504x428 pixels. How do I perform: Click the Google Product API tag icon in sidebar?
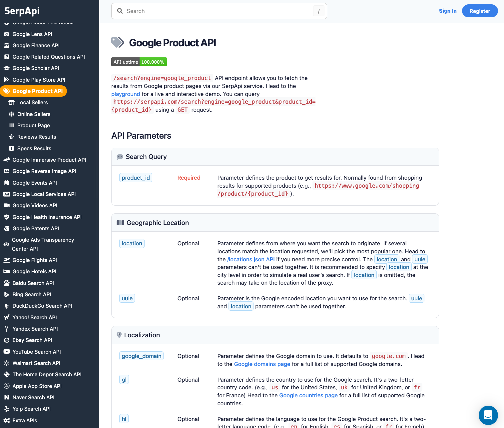point(7,91)
